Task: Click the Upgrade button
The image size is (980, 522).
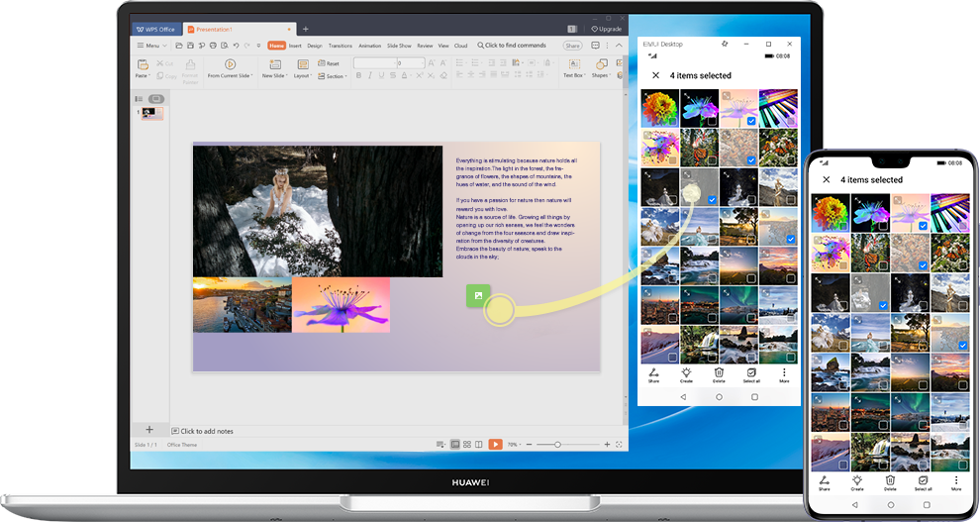Action: click(x=606, y=30)
